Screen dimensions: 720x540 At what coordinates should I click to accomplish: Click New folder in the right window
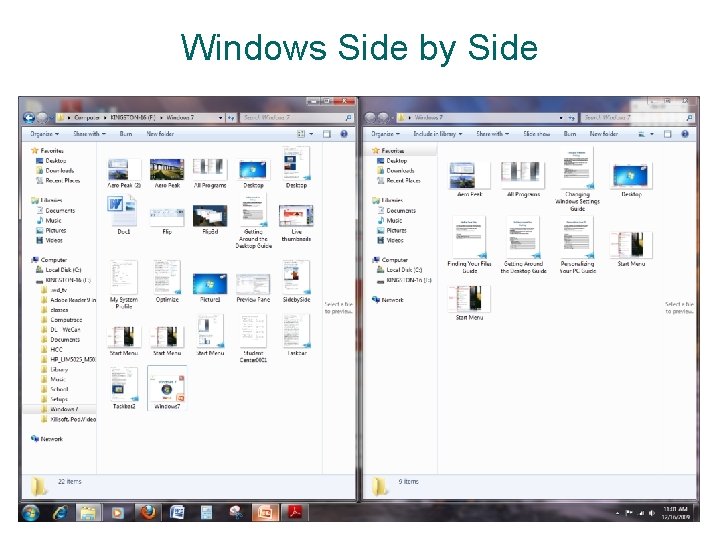[x=604, y=134]
